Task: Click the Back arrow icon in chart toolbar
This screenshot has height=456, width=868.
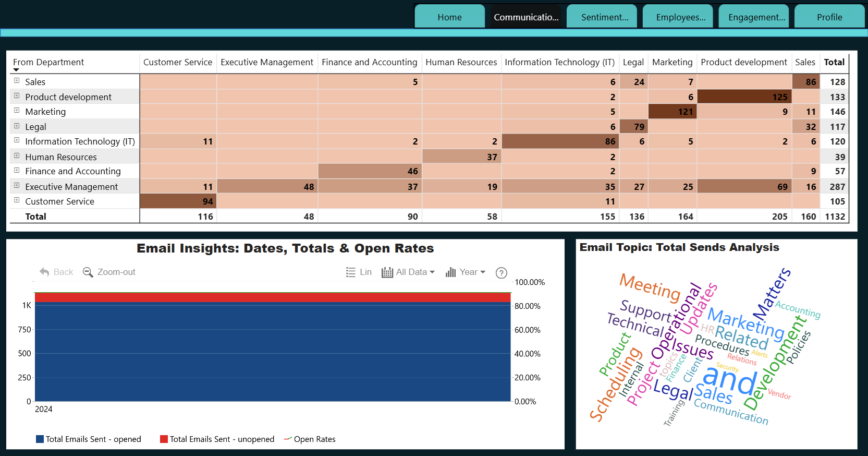Action: [x=44, y=272]
